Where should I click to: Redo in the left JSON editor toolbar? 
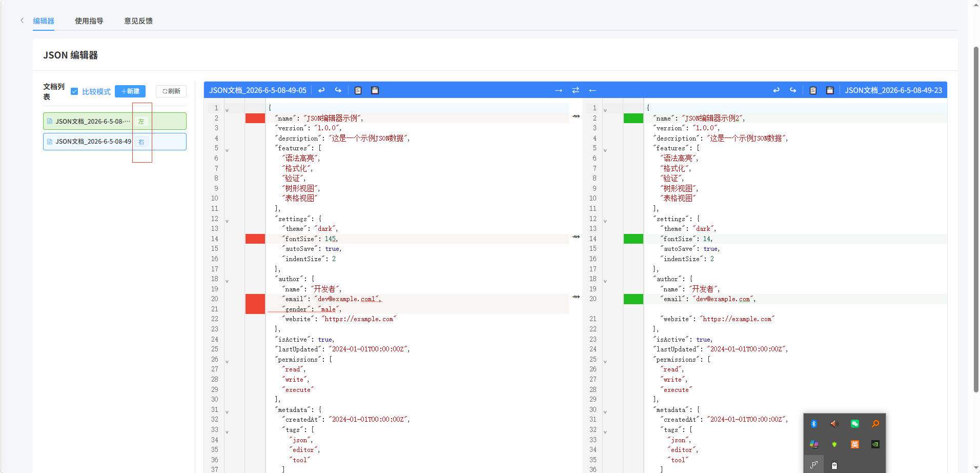coord(338,90)
